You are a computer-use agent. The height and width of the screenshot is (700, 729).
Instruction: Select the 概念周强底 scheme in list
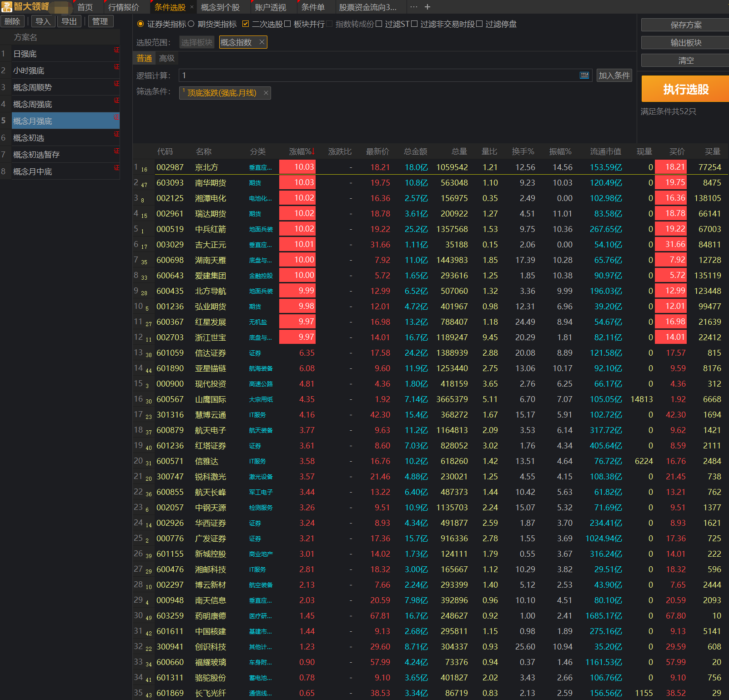click(33, 104)
